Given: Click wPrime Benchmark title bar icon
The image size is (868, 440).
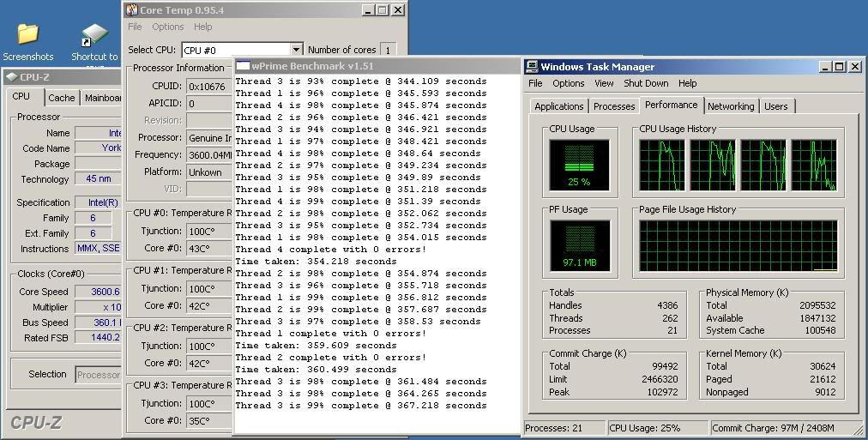Looking at the screenshot, I should [x=243, y=66].
